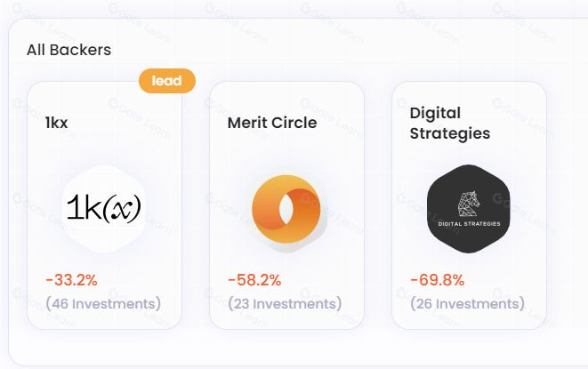The image size is (588, 369).
Task: Select the 1kx backer card
Action: point(105,205)
